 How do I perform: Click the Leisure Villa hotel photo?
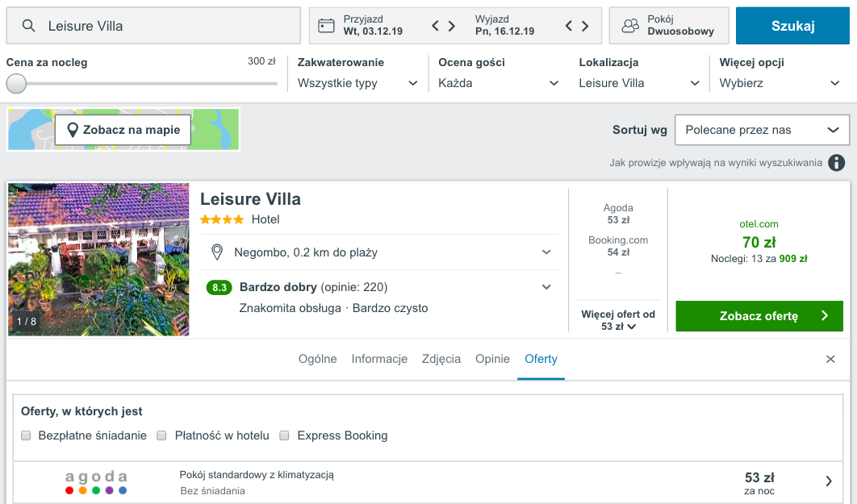point(99,260)
